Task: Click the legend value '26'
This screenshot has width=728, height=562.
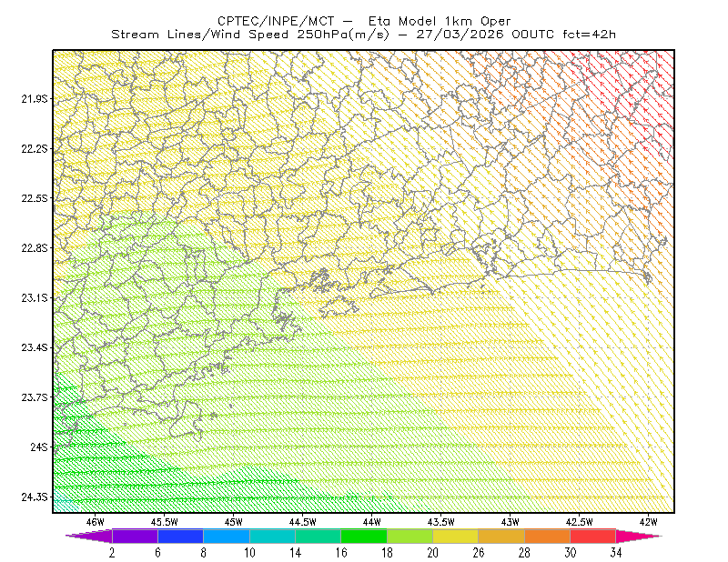Action: [x=479, y=553]
